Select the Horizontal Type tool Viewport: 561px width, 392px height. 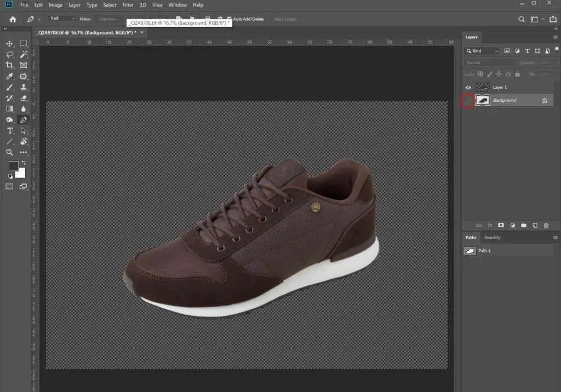(x=10, y=130)
